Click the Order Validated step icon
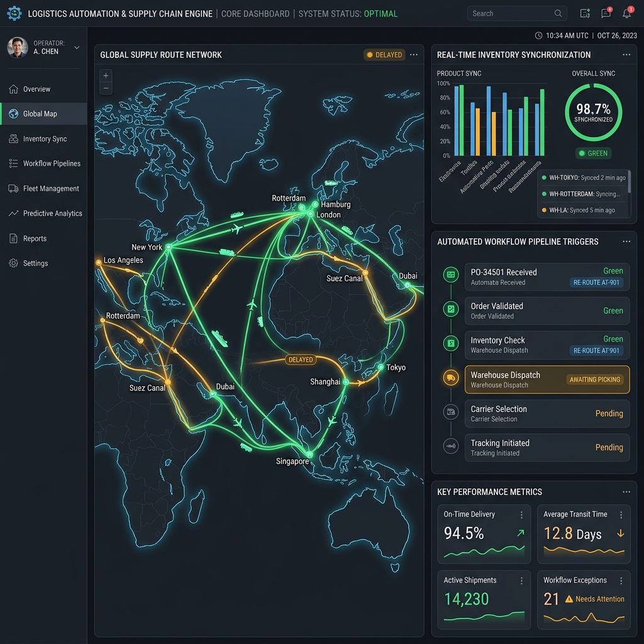The image size is (644, 644). (x=451, y=309)
